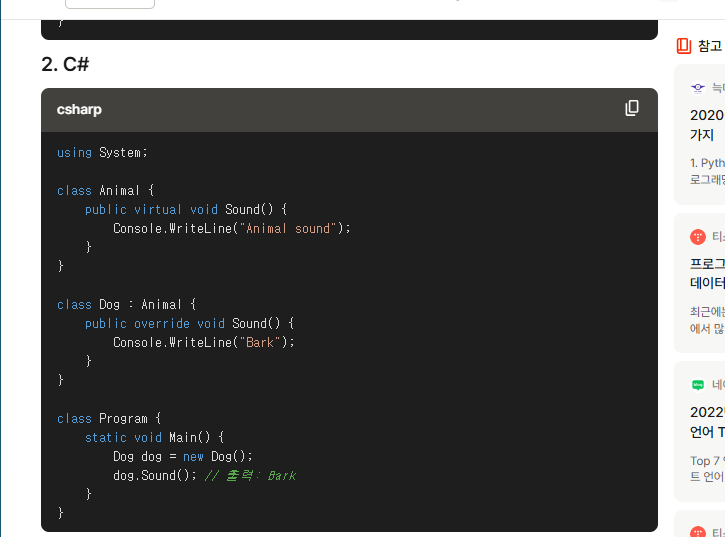This screenshot has width=725, height=537.
Task: Click the '2. C#' heading
Action: tap(65, 64)
